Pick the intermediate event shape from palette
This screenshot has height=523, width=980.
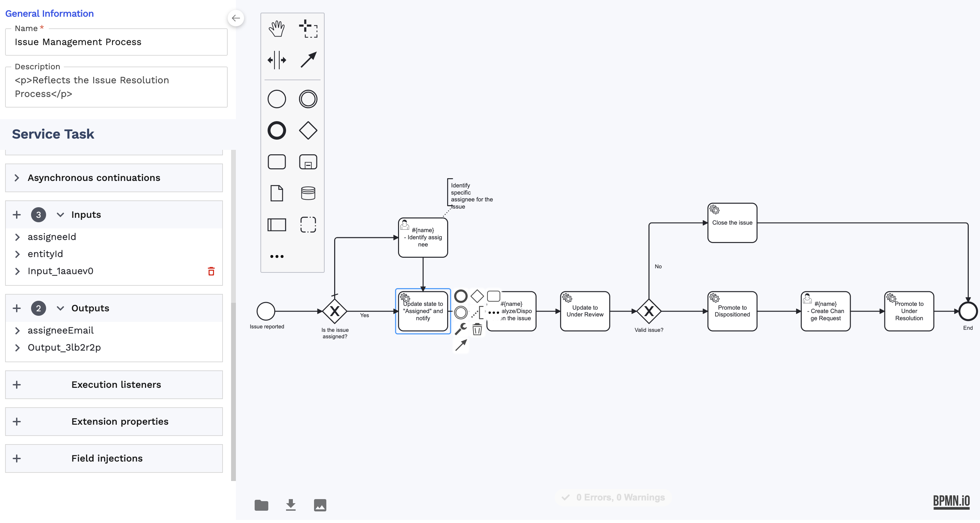coord(308,99)
